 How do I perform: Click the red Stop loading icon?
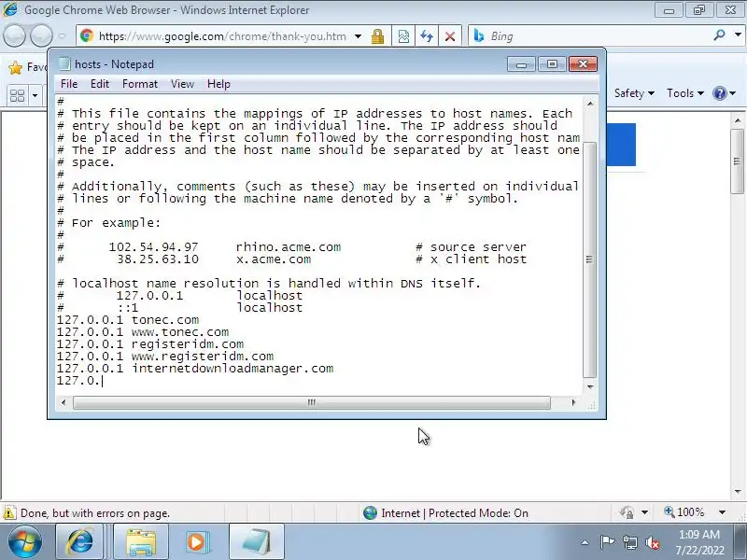click(449, 36)
